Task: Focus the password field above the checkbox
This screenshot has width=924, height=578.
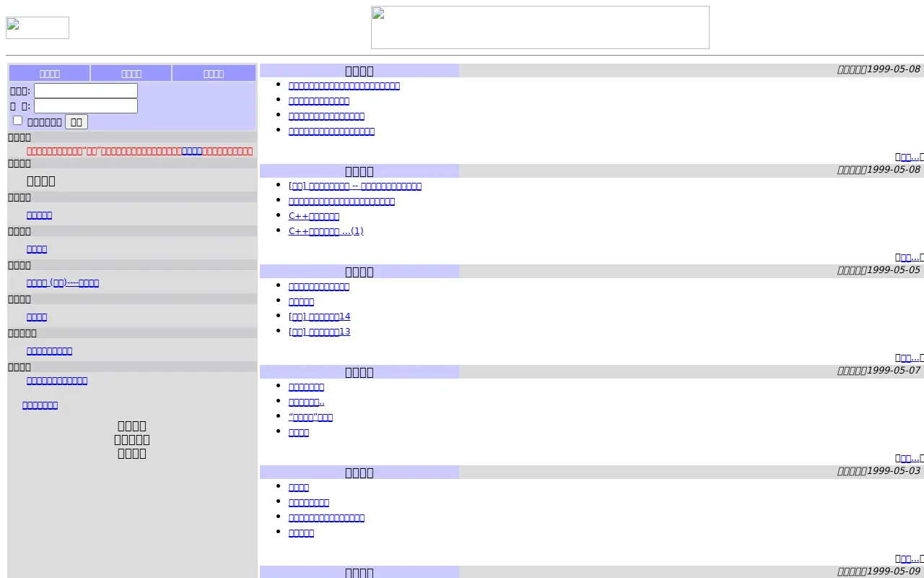Action: (x=86, y=106)
